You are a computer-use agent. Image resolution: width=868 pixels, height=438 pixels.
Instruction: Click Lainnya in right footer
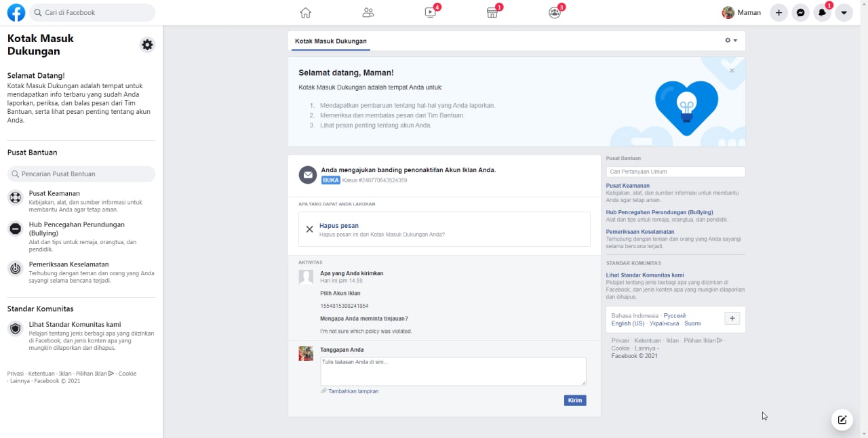click(x=646, y=349)
